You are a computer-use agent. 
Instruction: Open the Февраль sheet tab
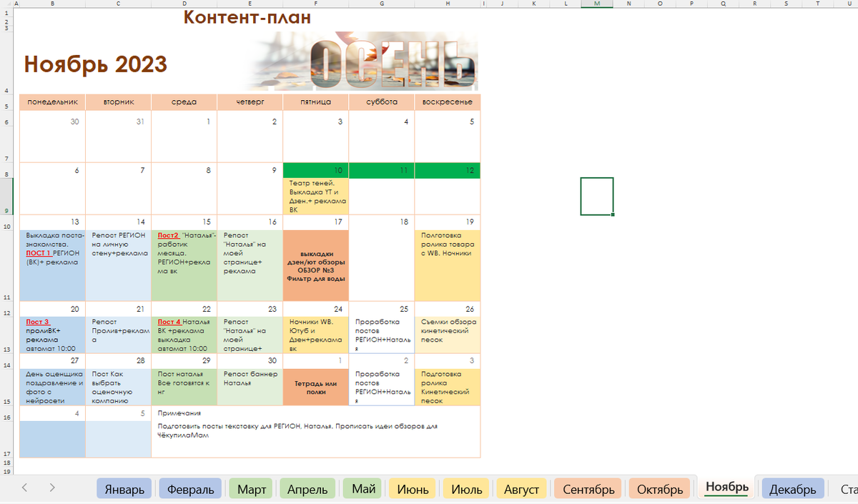point(189,489)
